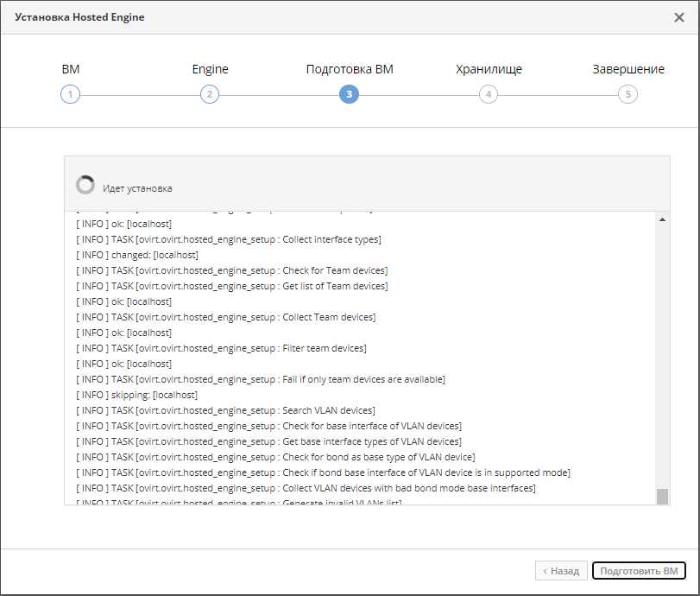The image size is (700, 596).
Task: Select active step 3 circle Подготовка ВМ
Action: coord(349,94)
